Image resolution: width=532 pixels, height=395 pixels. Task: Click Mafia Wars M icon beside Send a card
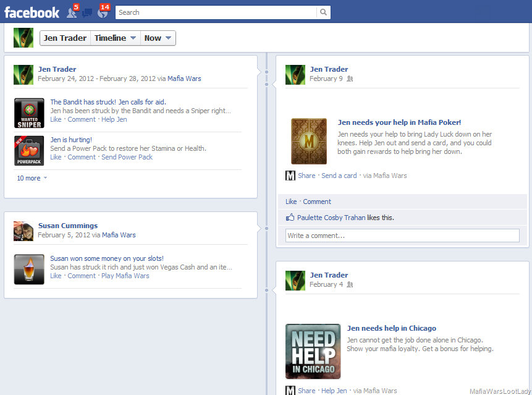tap(290, 176)
